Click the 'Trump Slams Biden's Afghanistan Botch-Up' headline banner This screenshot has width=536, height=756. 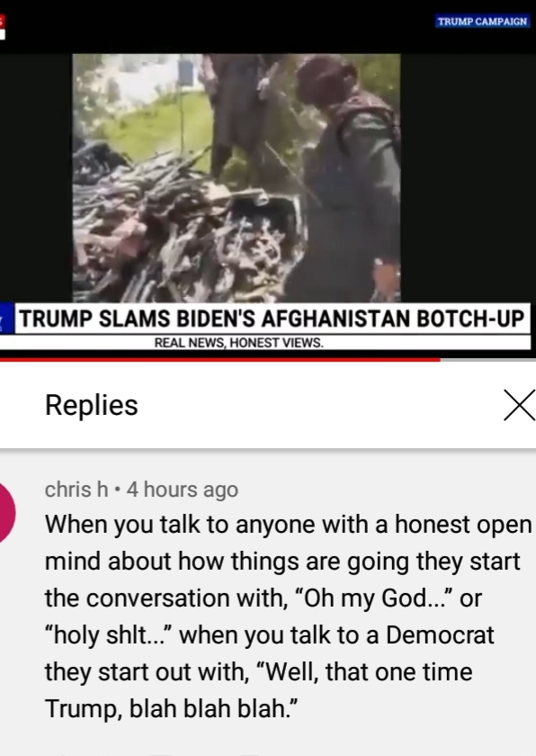(x=272, y=319)
